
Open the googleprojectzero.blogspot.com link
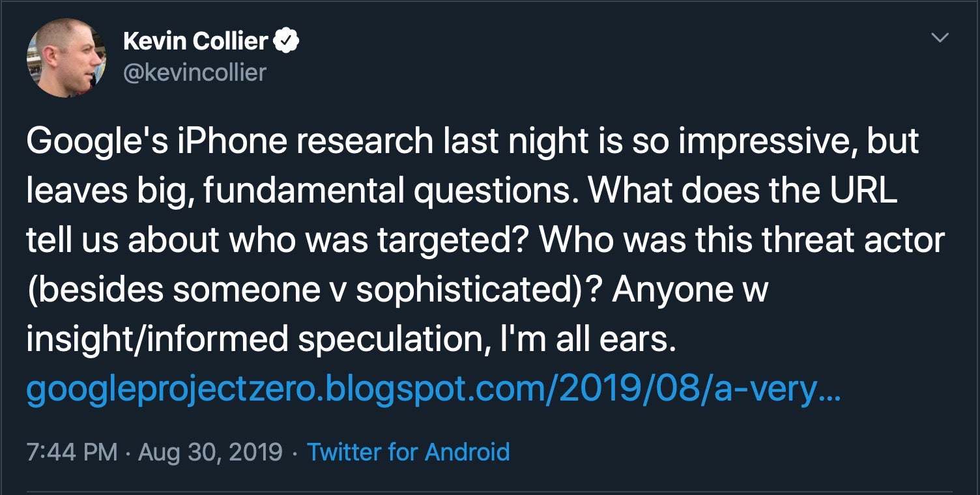point(433,390)
